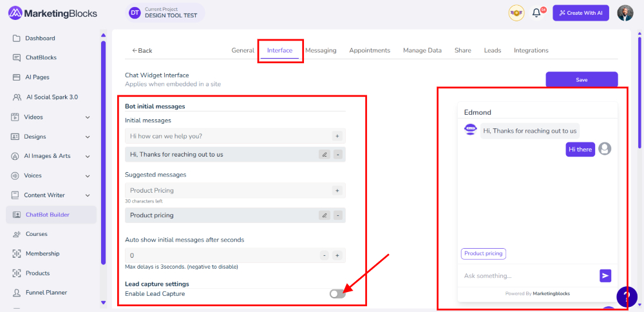644x312 pixels.
Task: Edit the 'Product pricing' suggested message
Action: point(325,215)
